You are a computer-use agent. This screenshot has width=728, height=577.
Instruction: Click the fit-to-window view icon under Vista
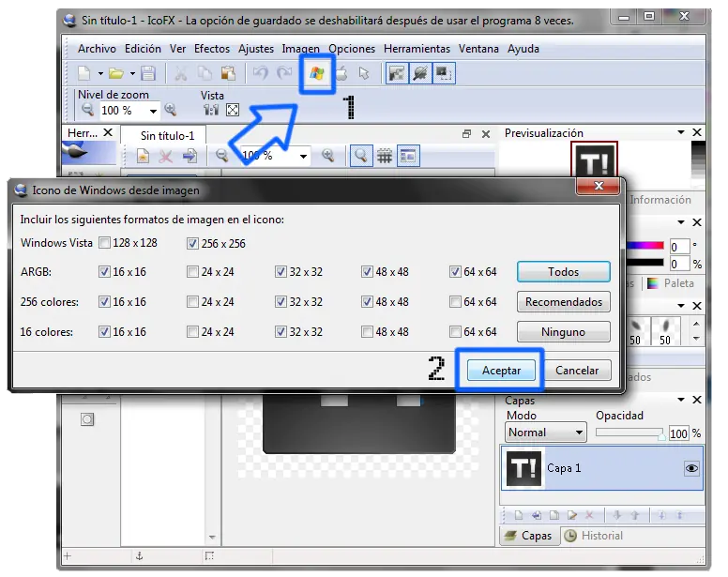pyautogui.click(x=233, y=110)
